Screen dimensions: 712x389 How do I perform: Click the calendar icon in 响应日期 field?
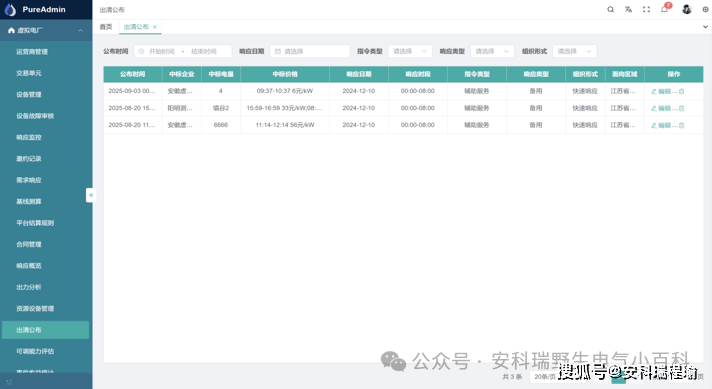(x=277, y=52)
